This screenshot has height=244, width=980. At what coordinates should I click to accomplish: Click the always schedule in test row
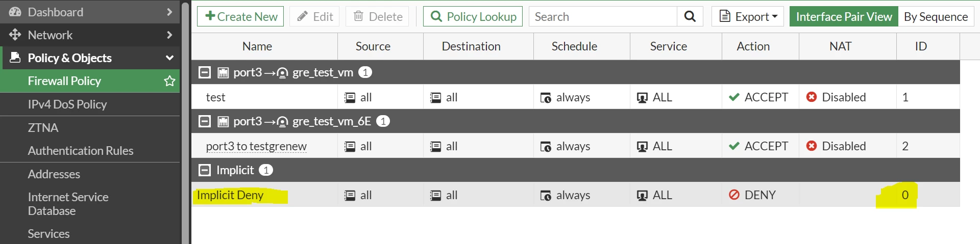(573, 97)
